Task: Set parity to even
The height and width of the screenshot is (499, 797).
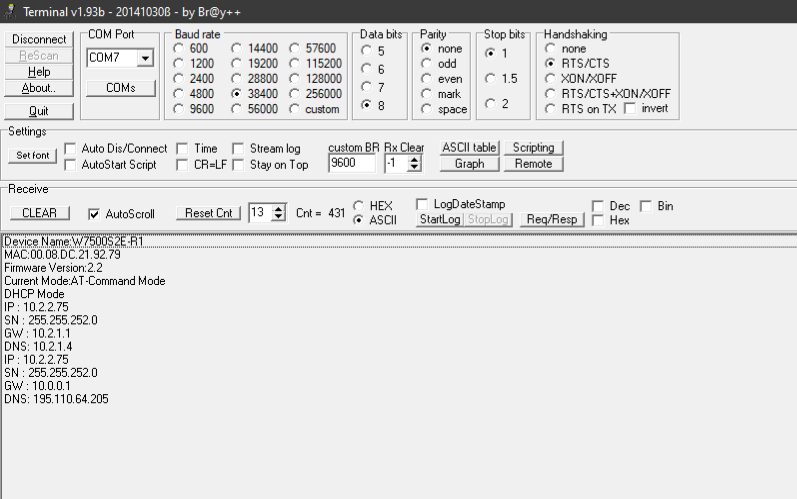Action: coord(426,79)
